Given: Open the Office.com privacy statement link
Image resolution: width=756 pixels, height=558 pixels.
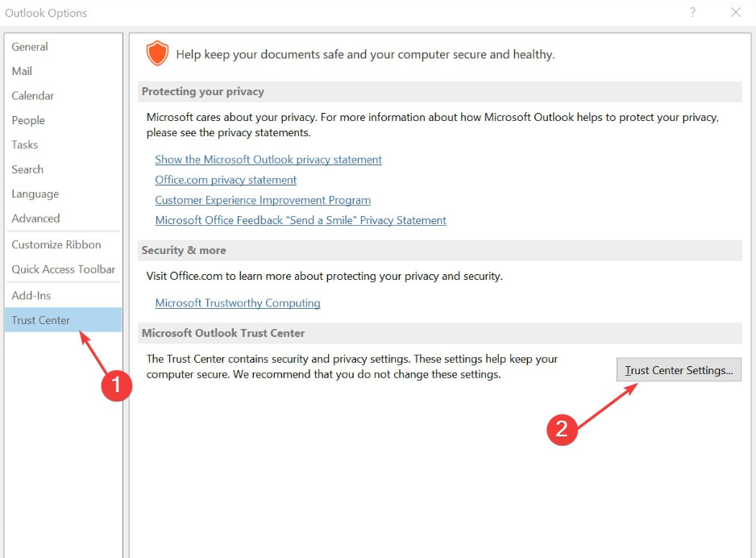Looking at the screenshot, I should [x=226, y=180].
